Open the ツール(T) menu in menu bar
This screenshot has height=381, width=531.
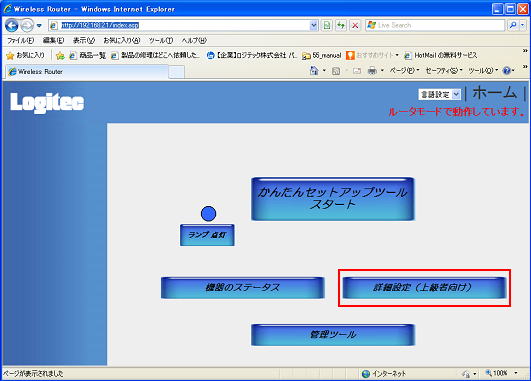(161, 40)
